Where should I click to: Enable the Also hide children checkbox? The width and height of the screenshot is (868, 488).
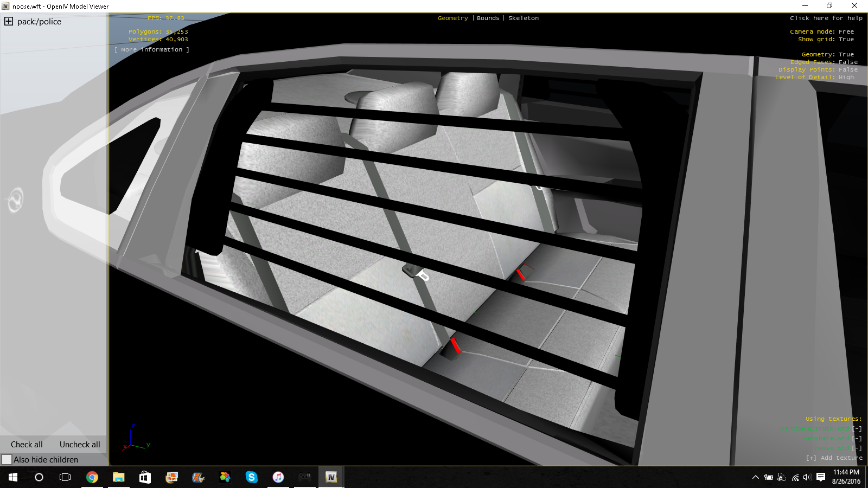[7, 460]
